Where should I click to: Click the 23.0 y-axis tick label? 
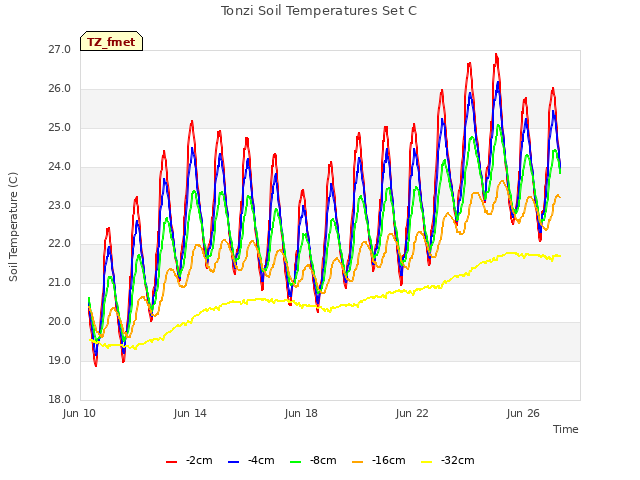click(x=60, y=205)
